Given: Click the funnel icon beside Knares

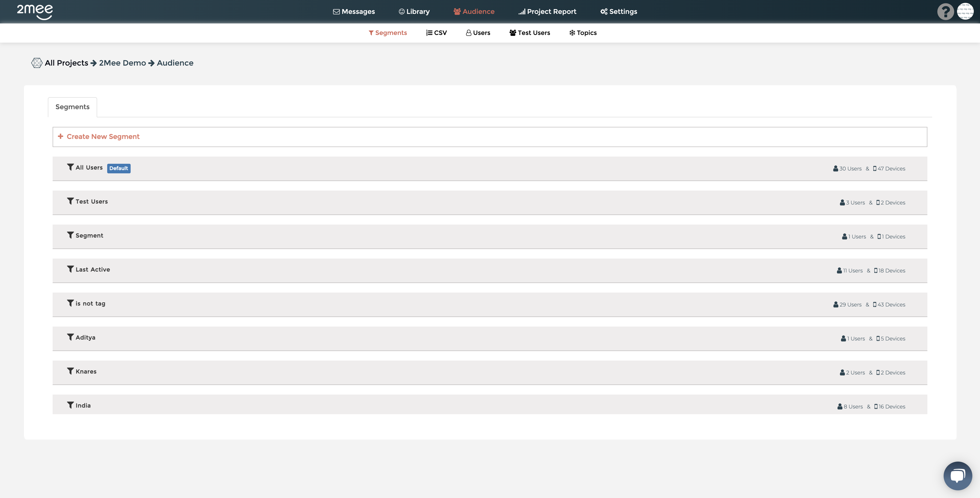Looking at the screenshot, I should [x=70, y=371].
